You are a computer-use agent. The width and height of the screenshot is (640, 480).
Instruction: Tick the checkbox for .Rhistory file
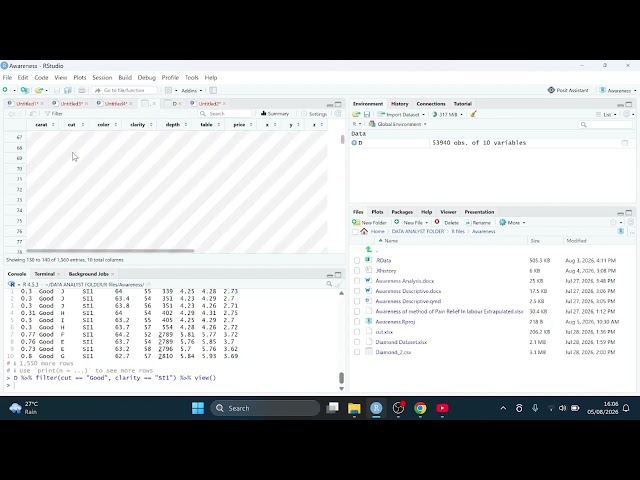tap(357, 271)
